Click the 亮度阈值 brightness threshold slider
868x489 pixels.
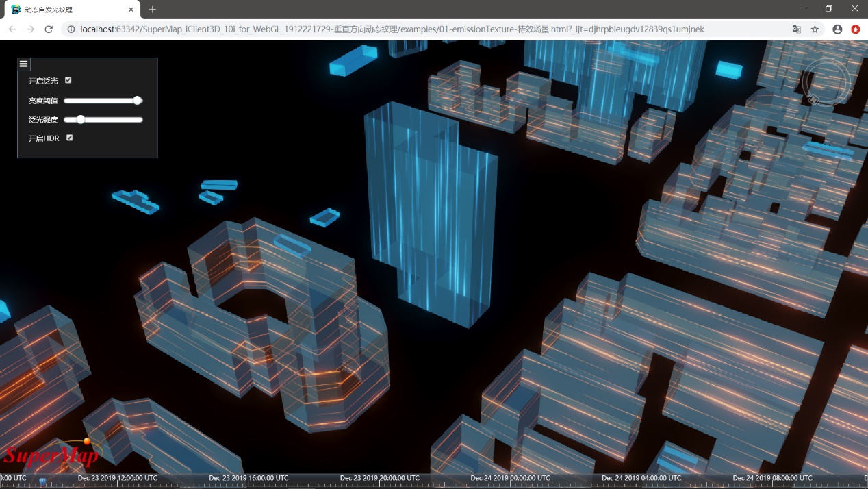tap(103, 101)
